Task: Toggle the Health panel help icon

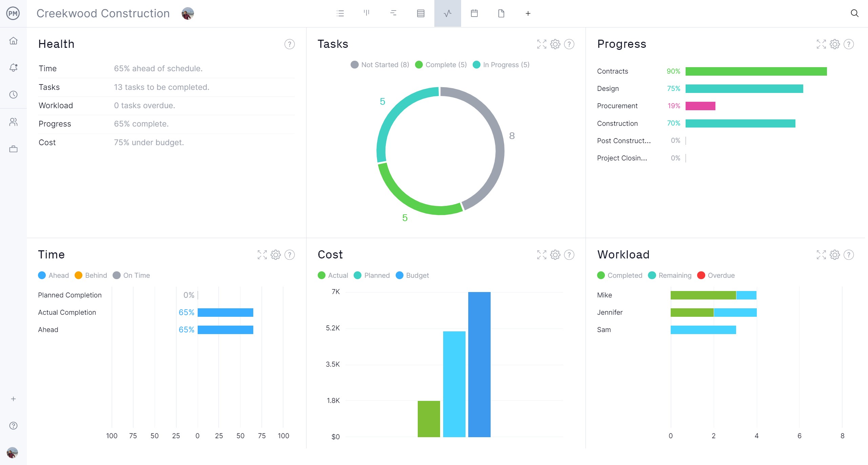Action: pos(291,44)
